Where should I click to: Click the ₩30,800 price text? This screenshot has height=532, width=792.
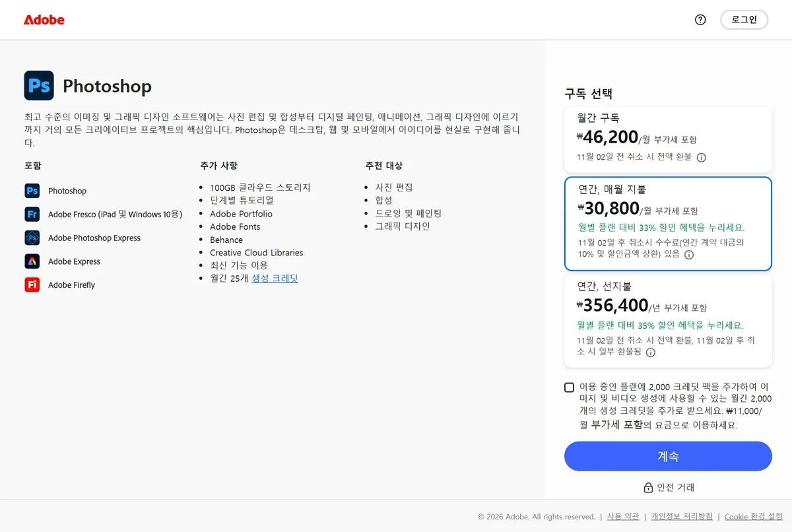click(609, 209)
